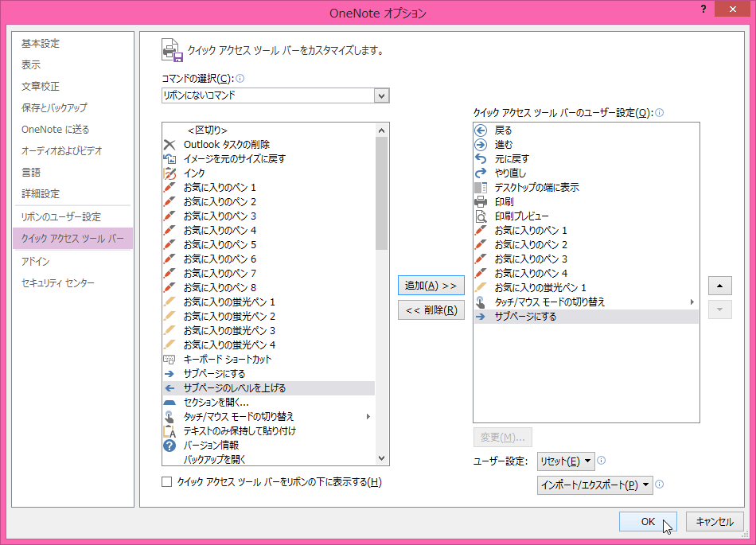The width and height of the screenshot is (756, 545).
Task: Select the Outlook タスクの削除 X icon in command list
Action: coord(170,145)
